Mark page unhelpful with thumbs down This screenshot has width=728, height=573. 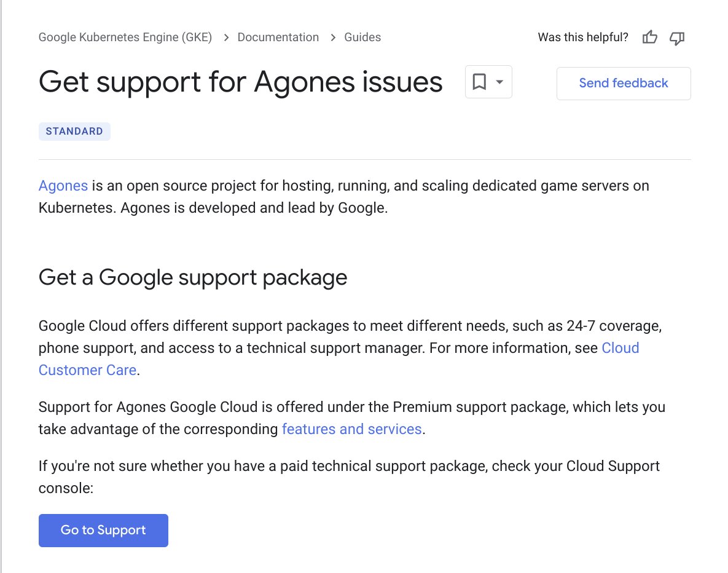pos(676,39)
